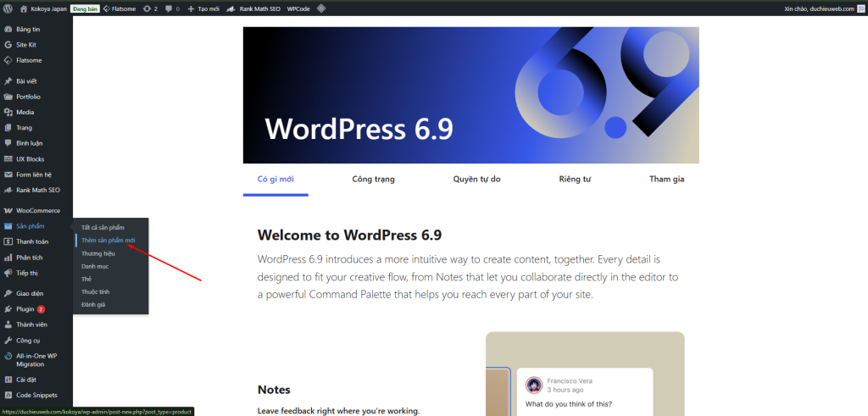This screenshot has width=868, height=416.
Task: Click the WordPress 6.9 banner image
Action: 470,95
